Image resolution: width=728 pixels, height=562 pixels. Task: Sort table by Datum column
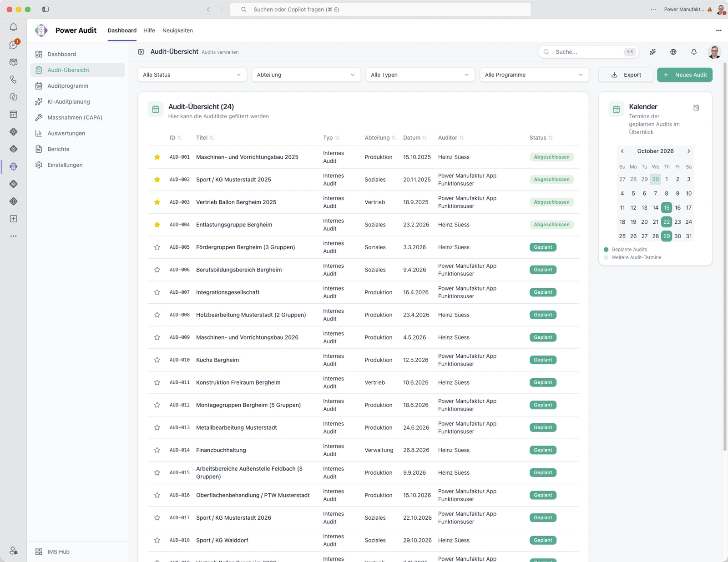click(x=415, y=138)
